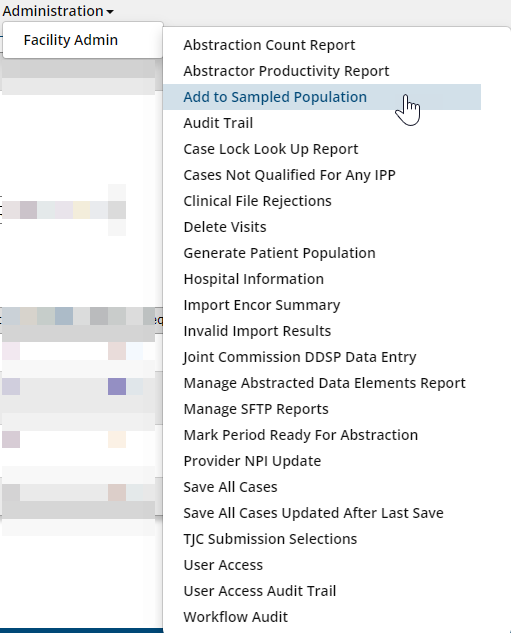
Task: Open the Facility Admin submenu
Action: coord(71,40)
